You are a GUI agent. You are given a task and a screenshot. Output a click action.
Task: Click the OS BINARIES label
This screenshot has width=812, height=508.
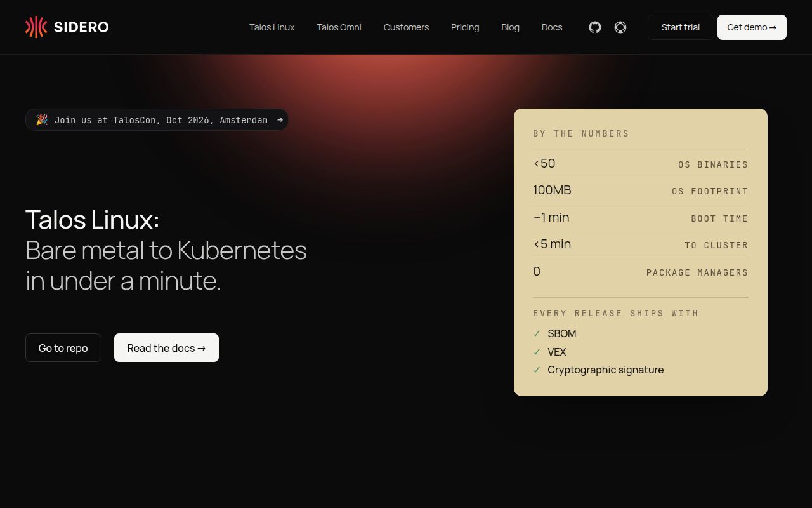pyautogui.click(x=713, y=164)
